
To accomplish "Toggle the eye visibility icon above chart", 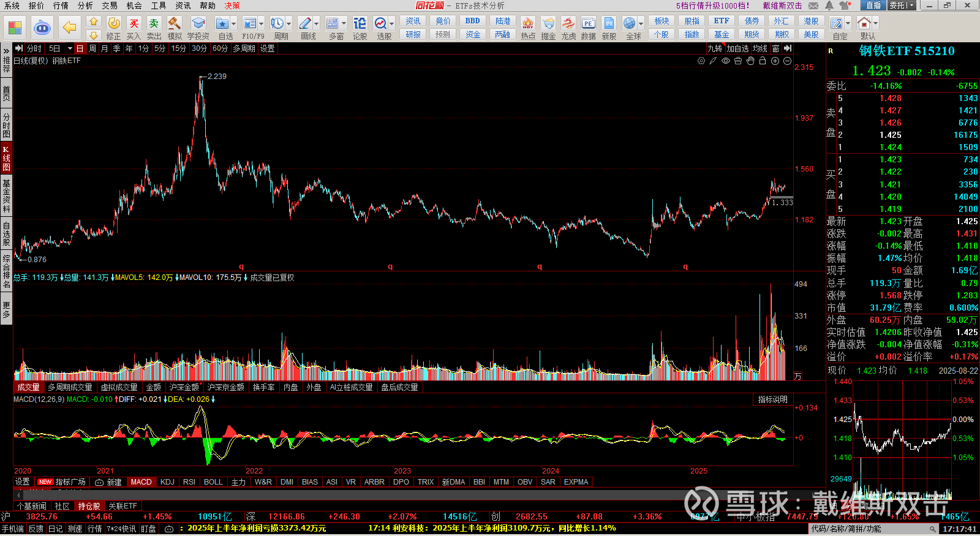I will [x=726, y=61].
